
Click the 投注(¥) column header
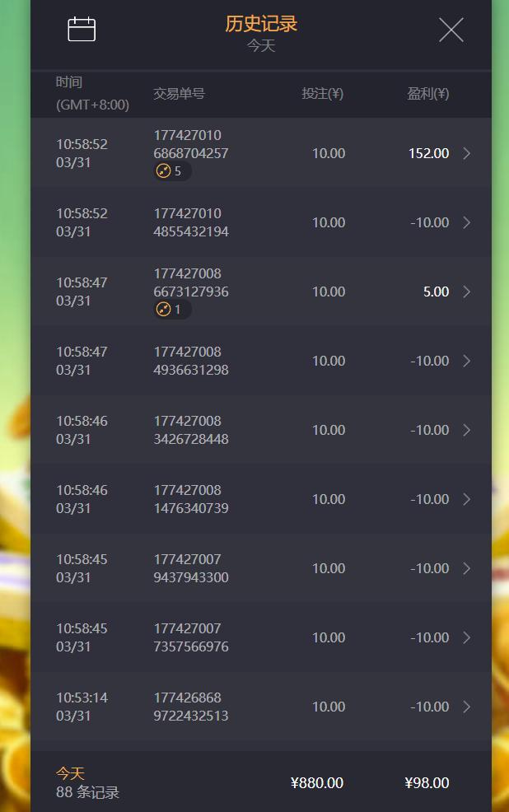tap(323, 94)
